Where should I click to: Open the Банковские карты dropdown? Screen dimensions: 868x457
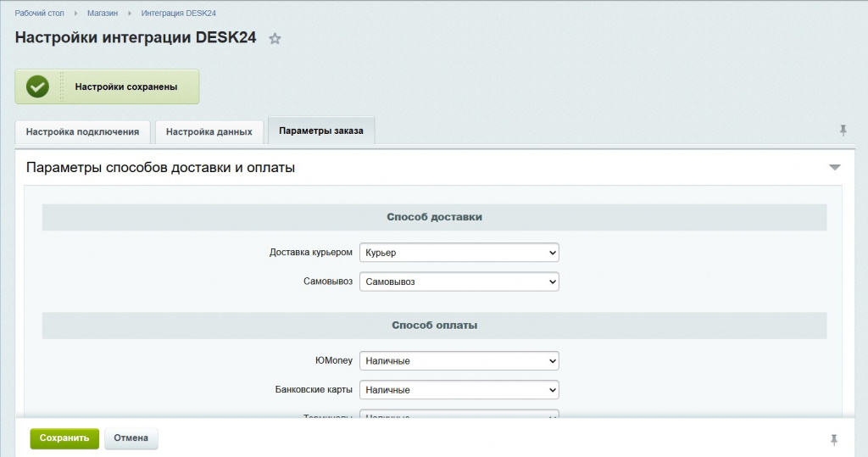point(459,390)
